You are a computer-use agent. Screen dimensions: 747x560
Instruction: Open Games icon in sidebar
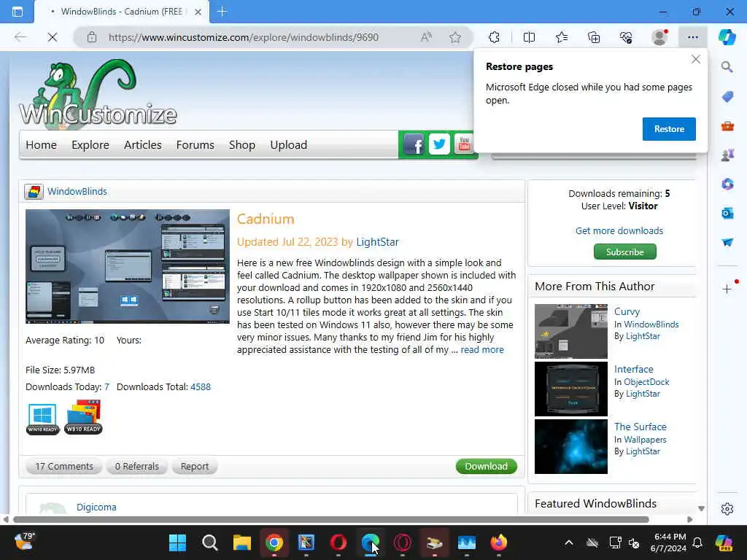coord(727,155)
